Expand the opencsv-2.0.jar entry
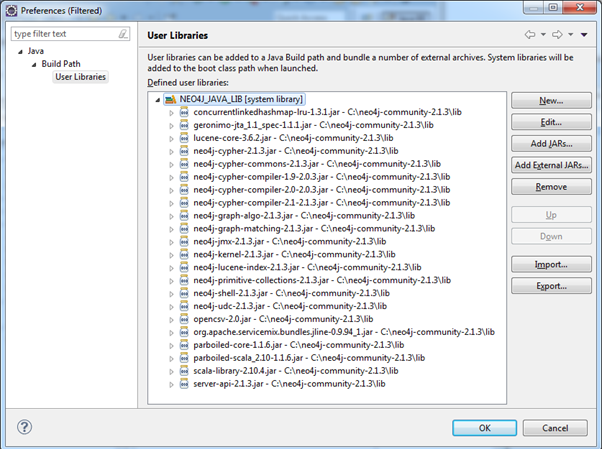The image size is (603, 449). click(171, 320)
